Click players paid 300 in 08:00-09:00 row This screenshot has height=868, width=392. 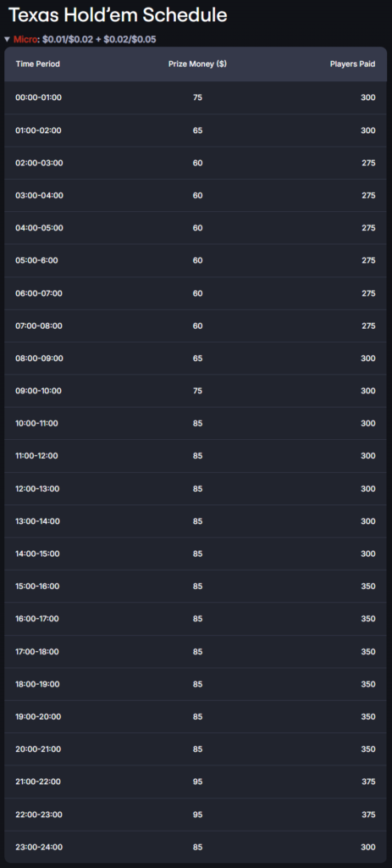[x=368, y=359]
